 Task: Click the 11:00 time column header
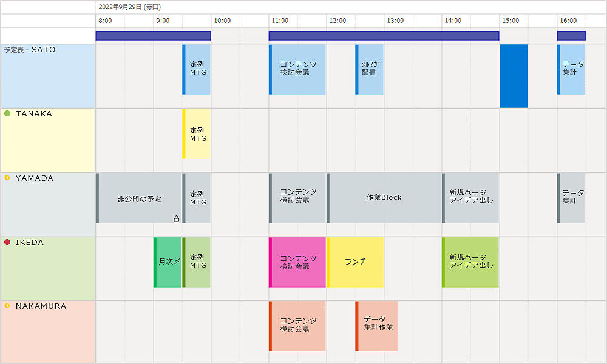tap(279, 21)
